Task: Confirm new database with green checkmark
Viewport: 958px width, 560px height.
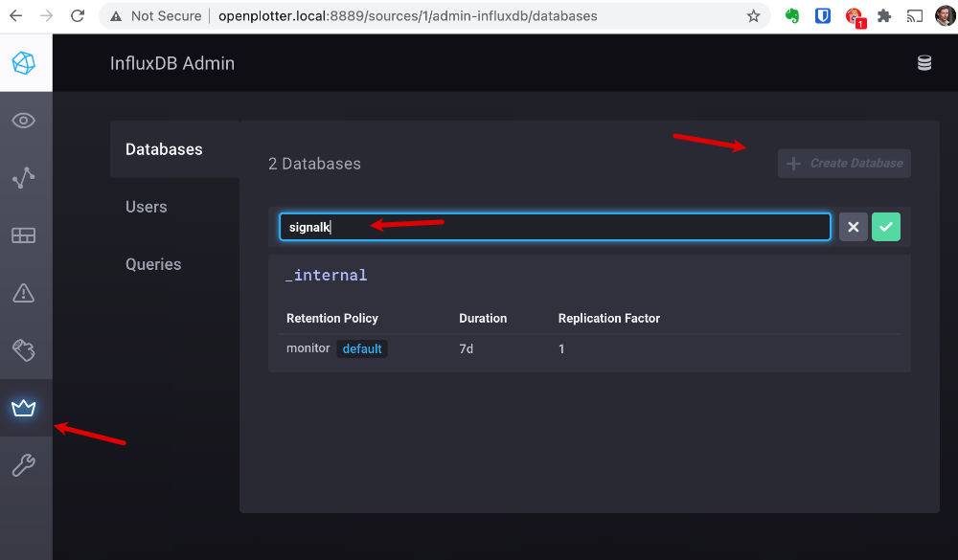Action: pyautogui.click(x=886, y=227)
